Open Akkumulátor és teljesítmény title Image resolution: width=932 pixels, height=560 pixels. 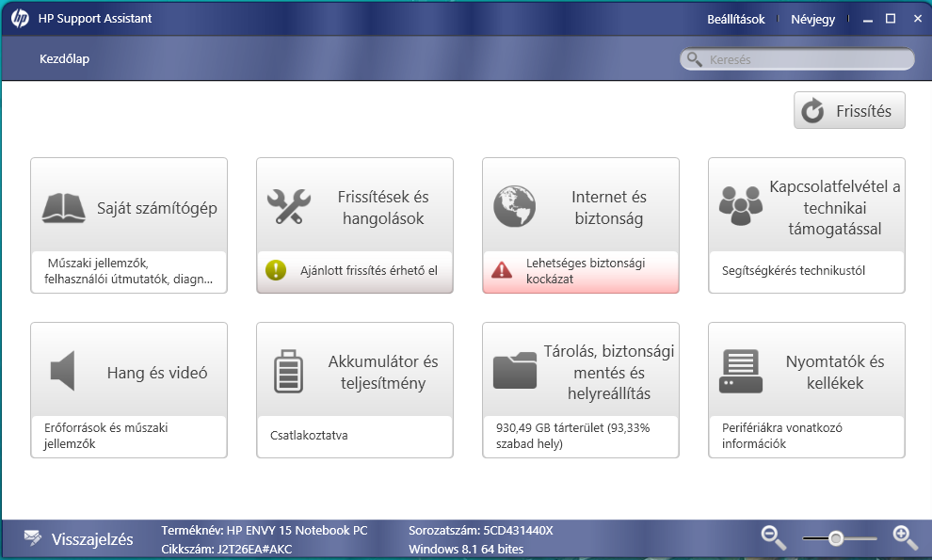(383, 372)
